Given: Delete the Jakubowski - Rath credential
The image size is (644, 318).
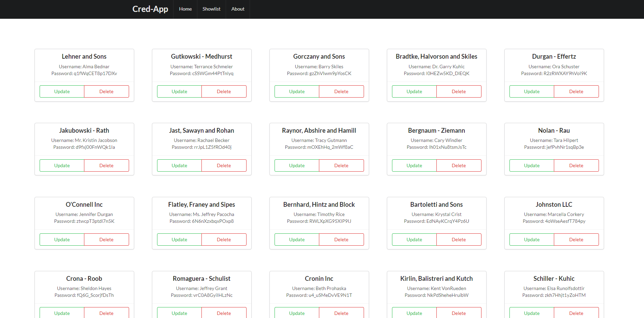Looking at the screenshot, I should pos(106,165).
